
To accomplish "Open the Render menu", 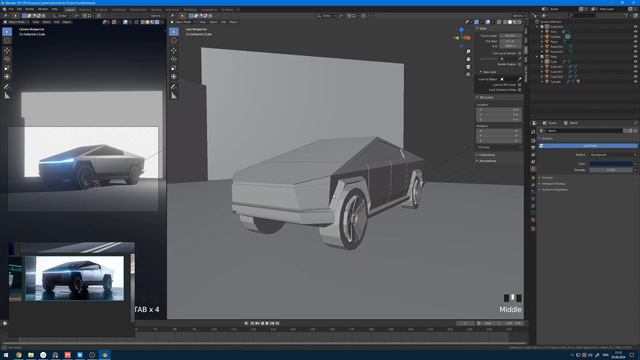I will coord(30,9).
